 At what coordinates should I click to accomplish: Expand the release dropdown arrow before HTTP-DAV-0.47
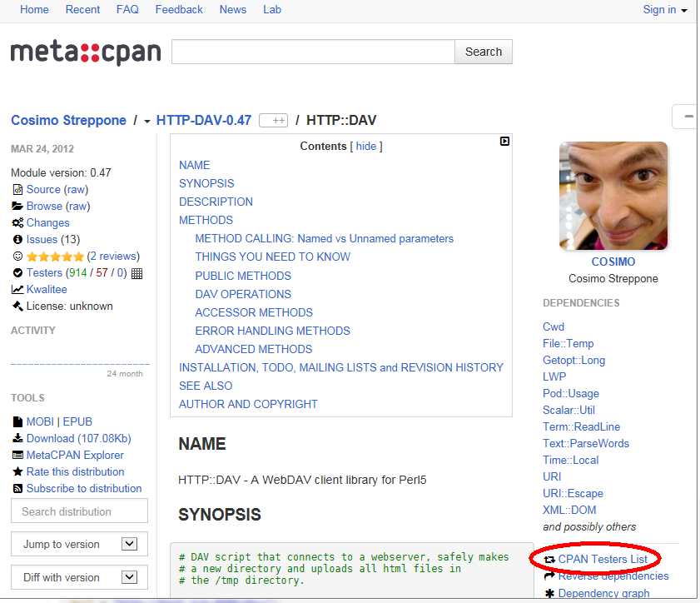coord(146,121)
